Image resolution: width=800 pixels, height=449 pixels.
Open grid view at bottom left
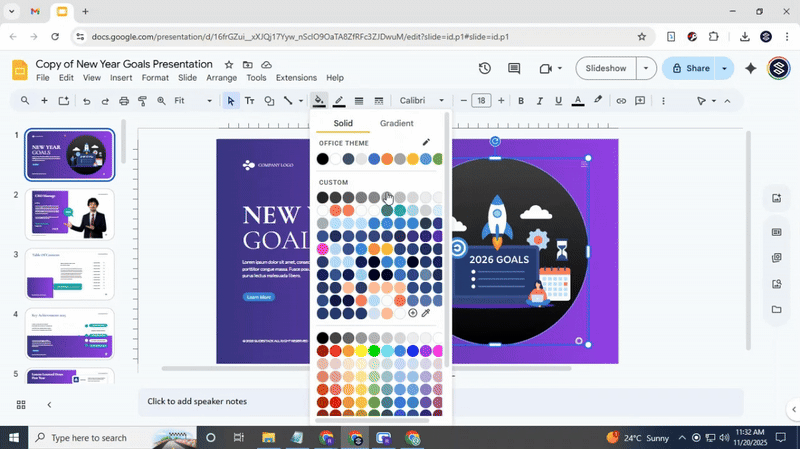(21, 405)
